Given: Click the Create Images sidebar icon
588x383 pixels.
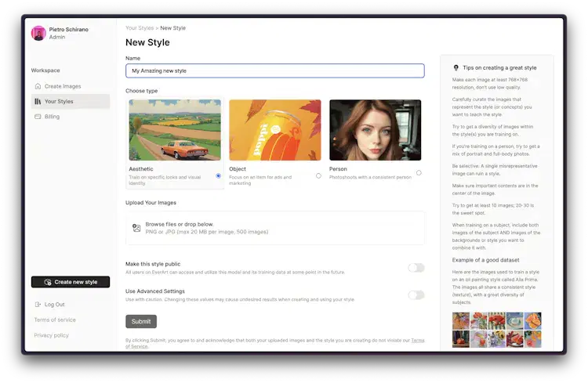Looking at the screenshot, I should 38,86.
